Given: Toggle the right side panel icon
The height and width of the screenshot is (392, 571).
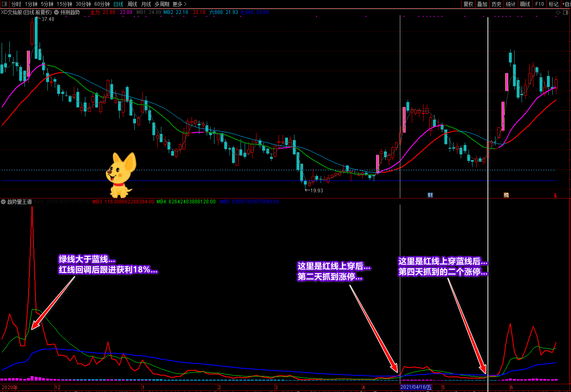Looking at the screenshot, I should coord(566,12).
